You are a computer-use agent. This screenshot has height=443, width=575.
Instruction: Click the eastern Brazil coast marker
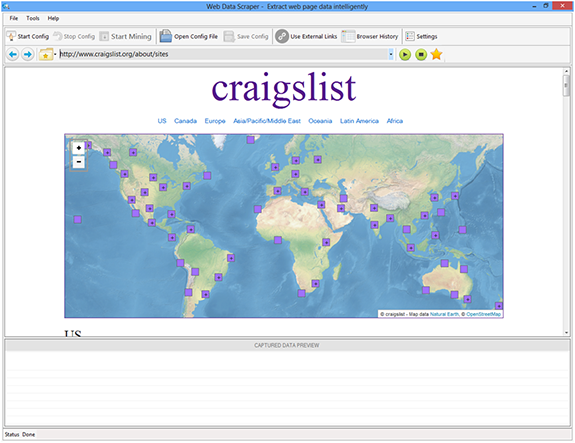(231, 258)
